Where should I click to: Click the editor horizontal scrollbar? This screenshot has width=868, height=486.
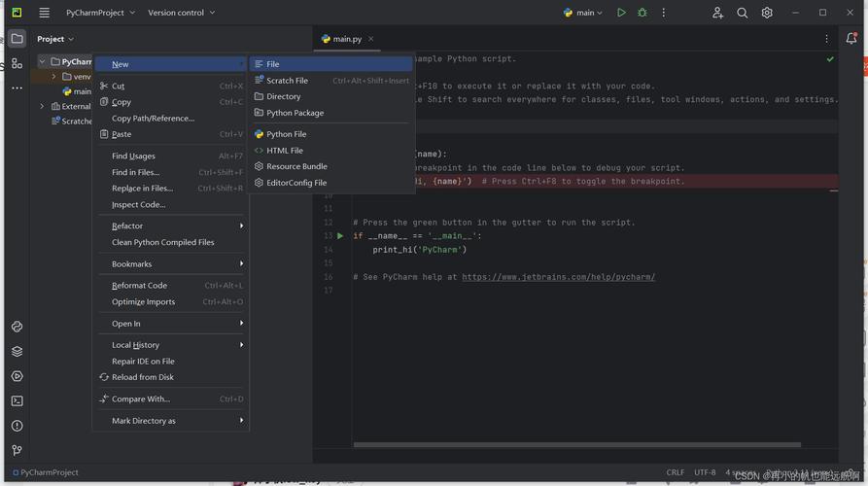click(576, 444)
